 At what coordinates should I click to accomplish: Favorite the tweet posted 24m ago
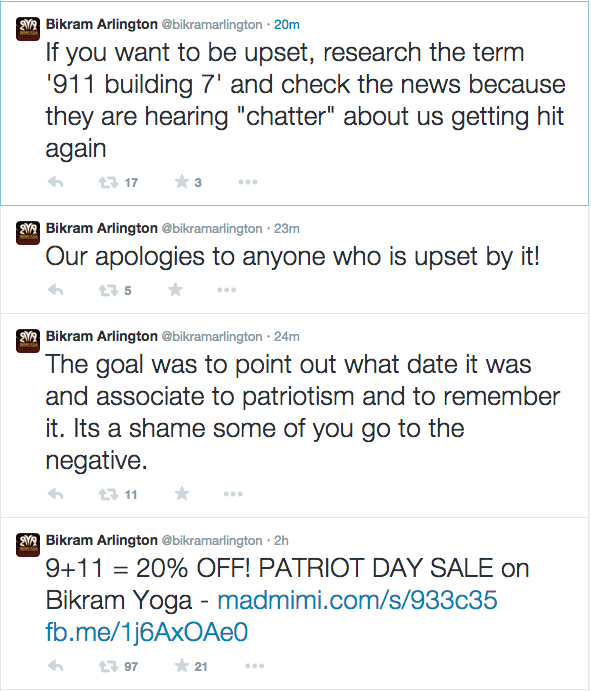tap(182, 493)
